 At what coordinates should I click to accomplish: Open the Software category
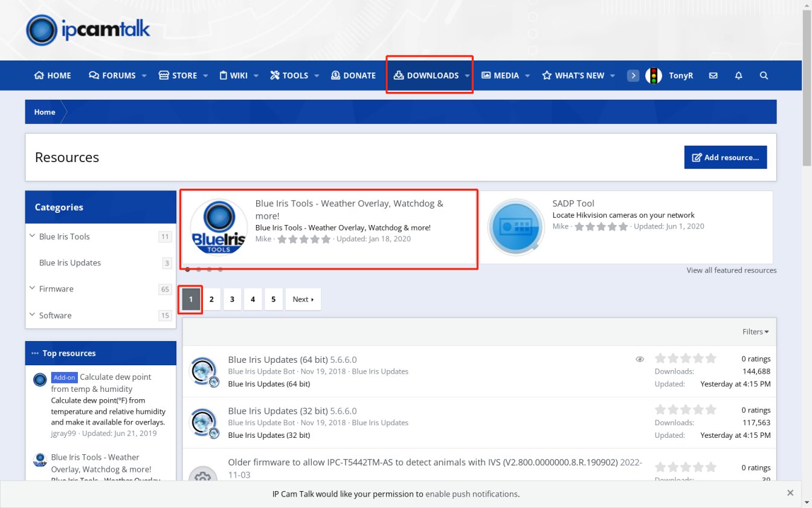coord(55,316)
